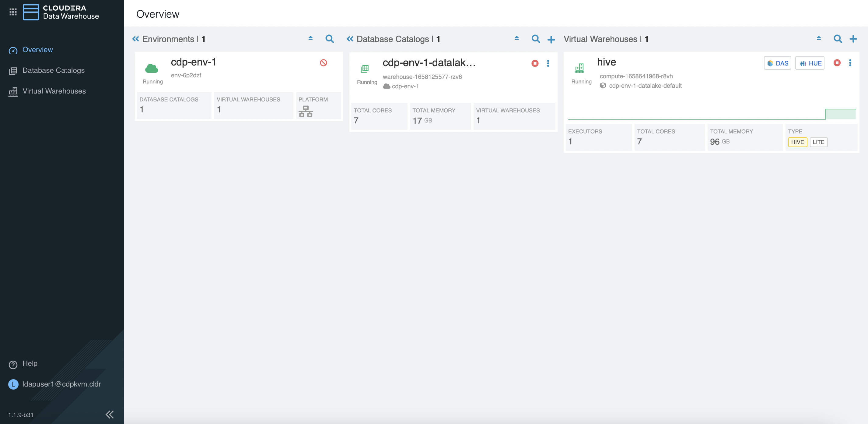Screen dimensions: 868x424
Task: Search environments with magnifier icon
Action: pyautogui.click(x=330, y=39)
